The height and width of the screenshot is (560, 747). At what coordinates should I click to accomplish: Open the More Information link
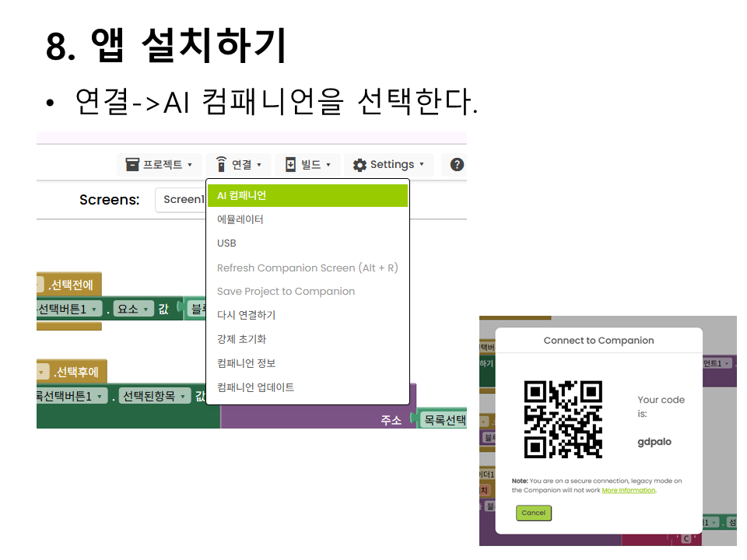pos(629,491)
